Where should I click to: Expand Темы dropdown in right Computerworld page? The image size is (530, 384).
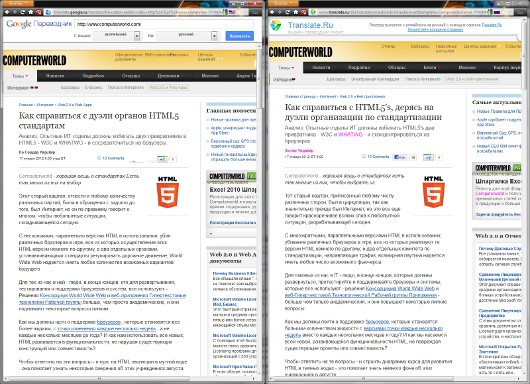click(286, 68)
